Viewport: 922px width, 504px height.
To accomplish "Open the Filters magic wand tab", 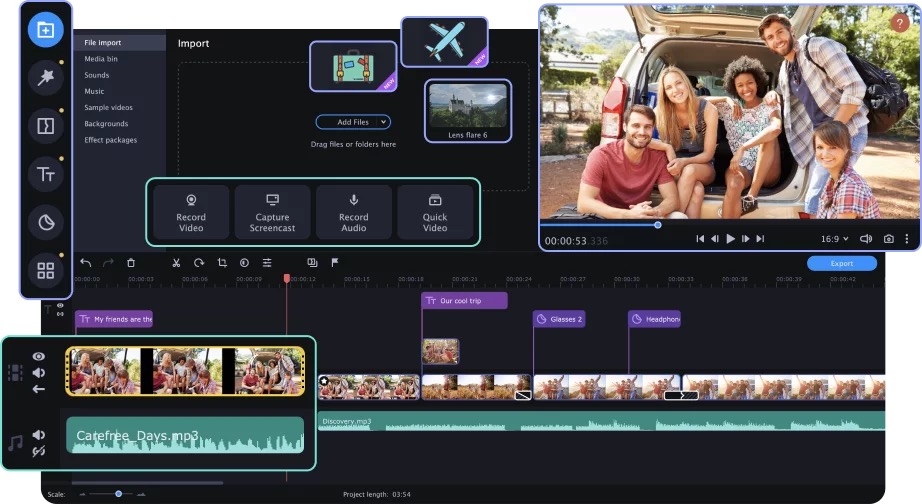I will [x=45, y=77].
